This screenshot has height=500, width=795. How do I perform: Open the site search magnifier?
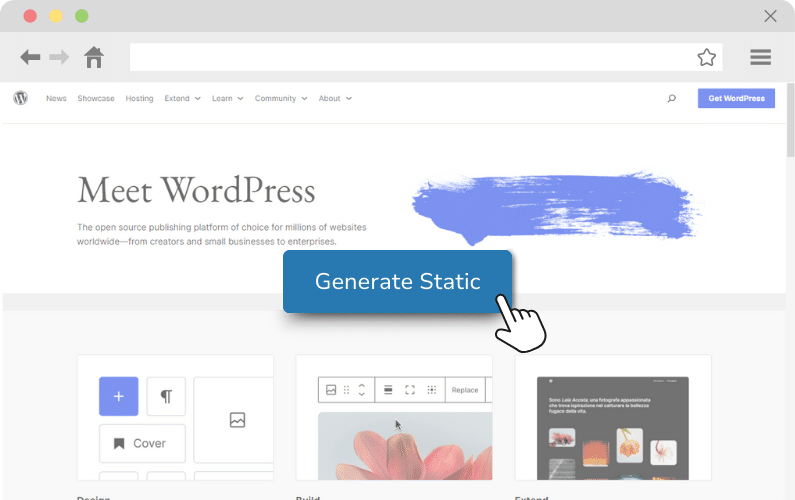671,98
